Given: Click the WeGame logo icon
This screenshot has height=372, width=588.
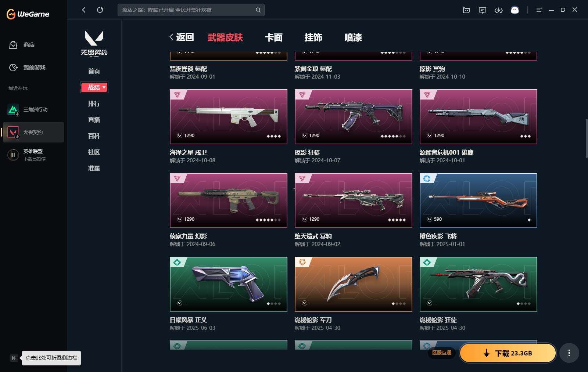Looking at the screenshot, I should 11,14.
